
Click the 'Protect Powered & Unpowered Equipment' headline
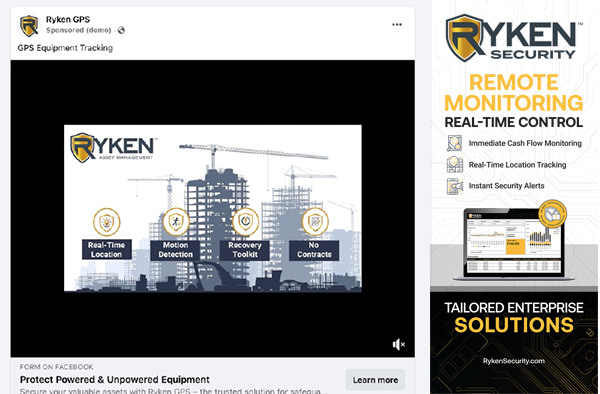114,379
